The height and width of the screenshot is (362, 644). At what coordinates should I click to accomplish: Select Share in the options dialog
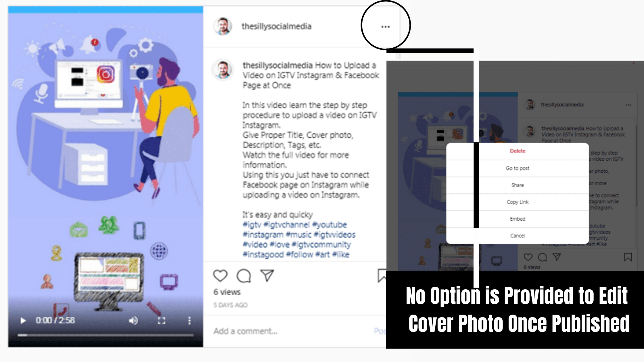(517, 185)
